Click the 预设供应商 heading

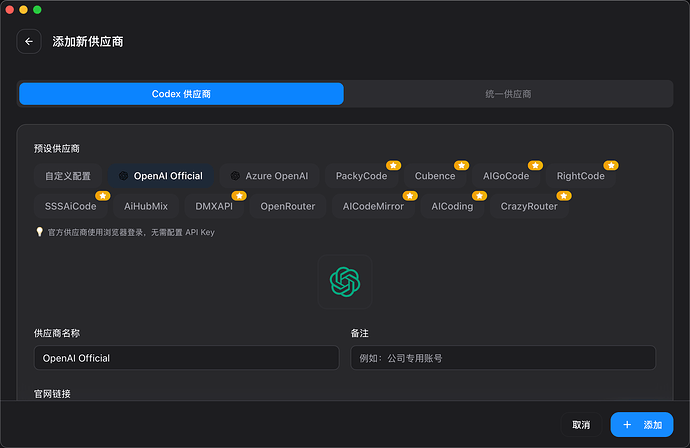[57, 149]
